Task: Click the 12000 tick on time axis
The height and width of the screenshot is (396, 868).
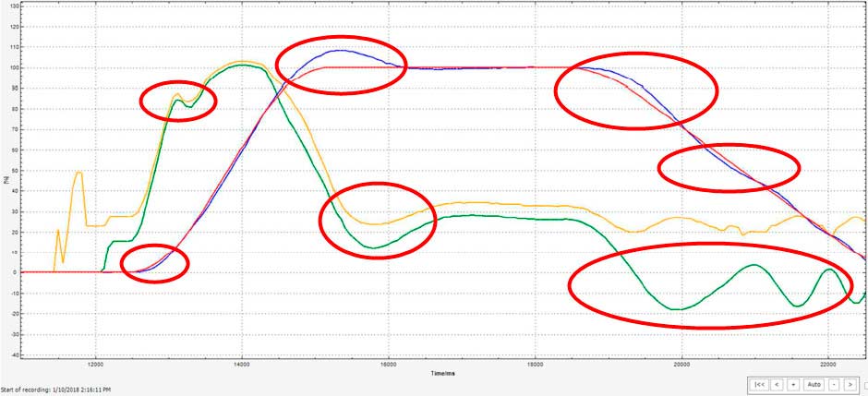Action: pyautogui.click(x=96, y=365)
